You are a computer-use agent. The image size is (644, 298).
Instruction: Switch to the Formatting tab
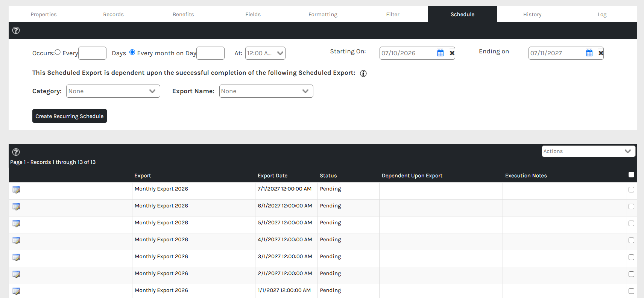point(323,14)
